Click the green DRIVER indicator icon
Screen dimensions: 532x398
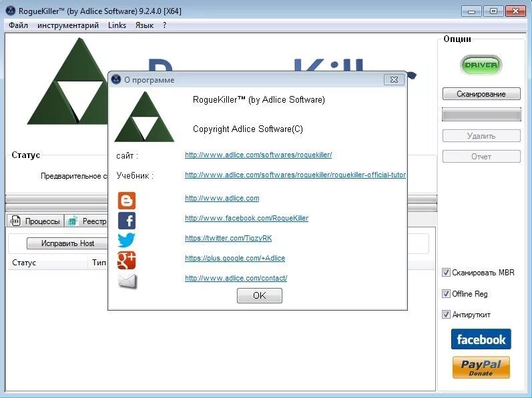(481, 65)
